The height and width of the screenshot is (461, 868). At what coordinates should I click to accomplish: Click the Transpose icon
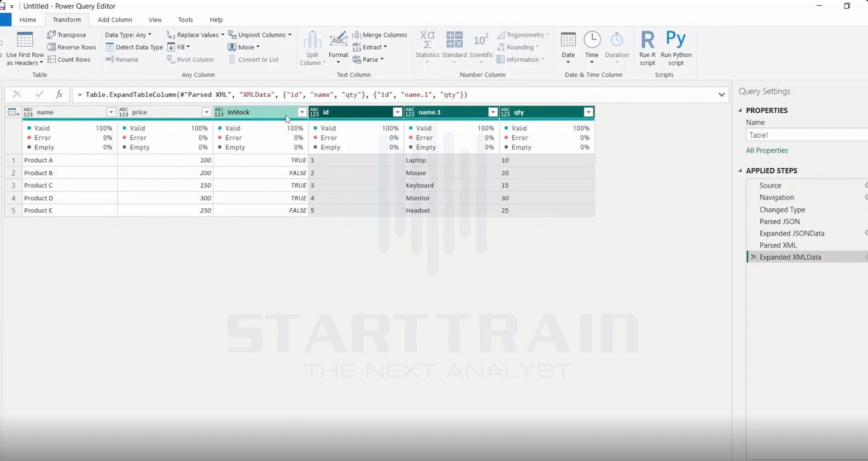point(52,35)
